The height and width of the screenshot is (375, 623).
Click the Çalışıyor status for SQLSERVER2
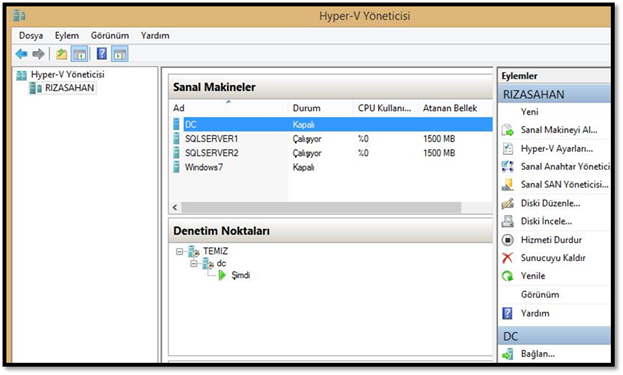point(307,153)
